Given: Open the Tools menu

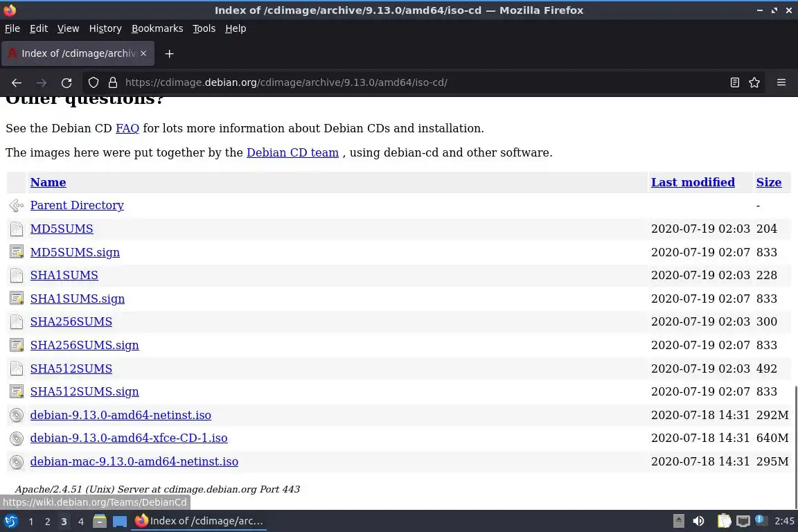Looking at the screenshot, I should [x=204, y=28].
